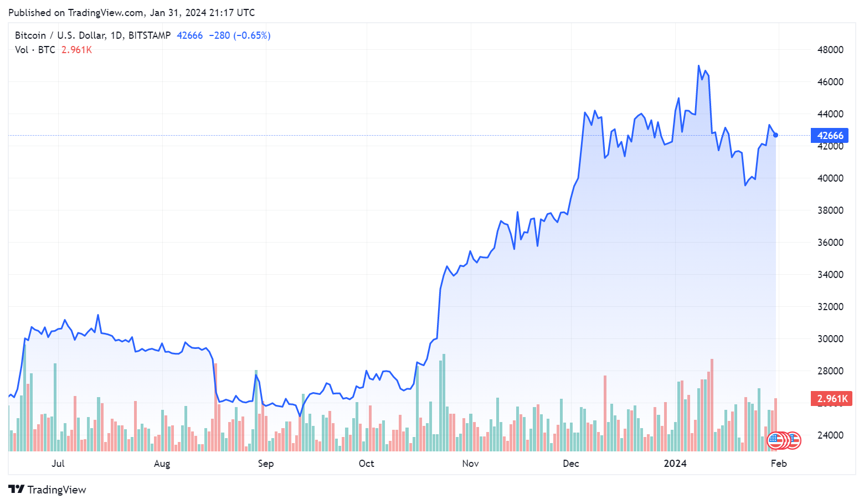Click the −280 (−0.65%) price change text

click(x=240, y=35)
